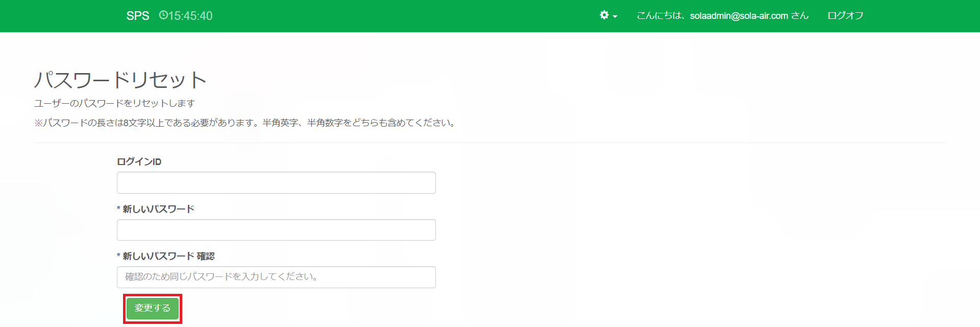Click the 15:45:40 time display
Image resolution: width=980 pixels, height=327 pixels.
pos(190,16)
